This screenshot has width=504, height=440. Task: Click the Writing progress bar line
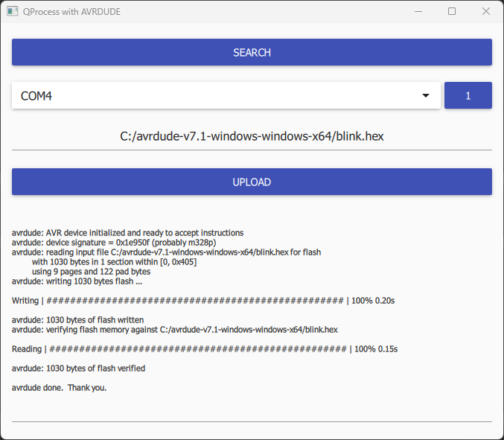pyautogui.click(x=203, y=301)
